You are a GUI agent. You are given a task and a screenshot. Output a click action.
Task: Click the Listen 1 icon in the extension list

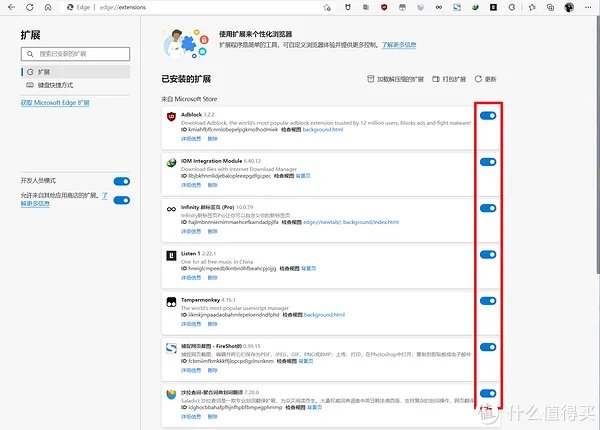[x=171, y=255]
